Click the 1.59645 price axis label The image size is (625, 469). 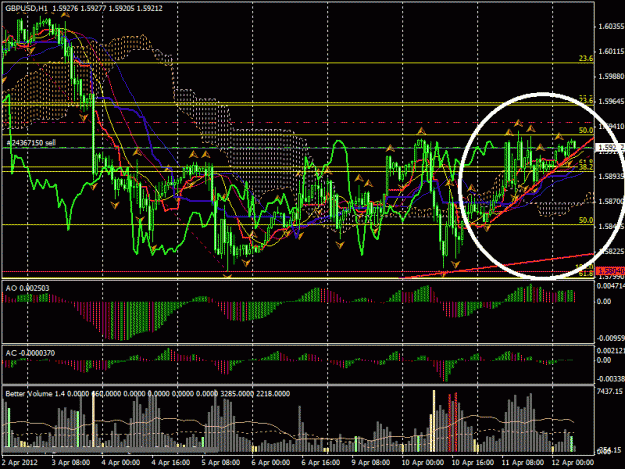coord(610,102)
